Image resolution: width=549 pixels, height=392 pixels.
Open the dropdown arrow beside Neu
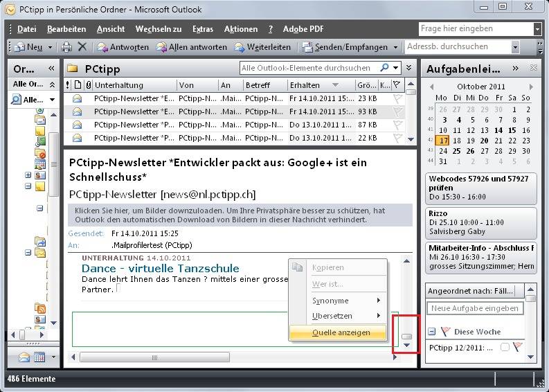(x=50, y=47)
